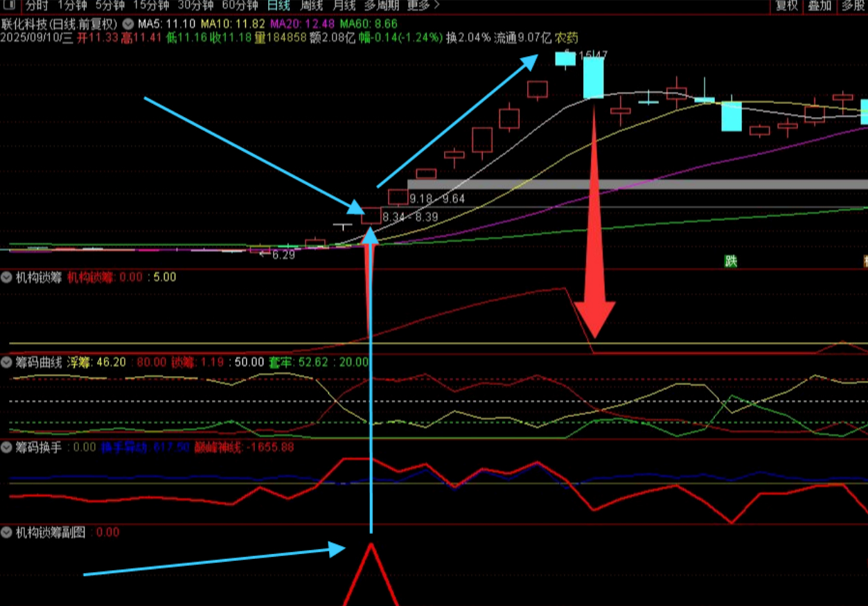Switch chart to 5分钟 period
868x606 pixels.
[x=110, y=6]
